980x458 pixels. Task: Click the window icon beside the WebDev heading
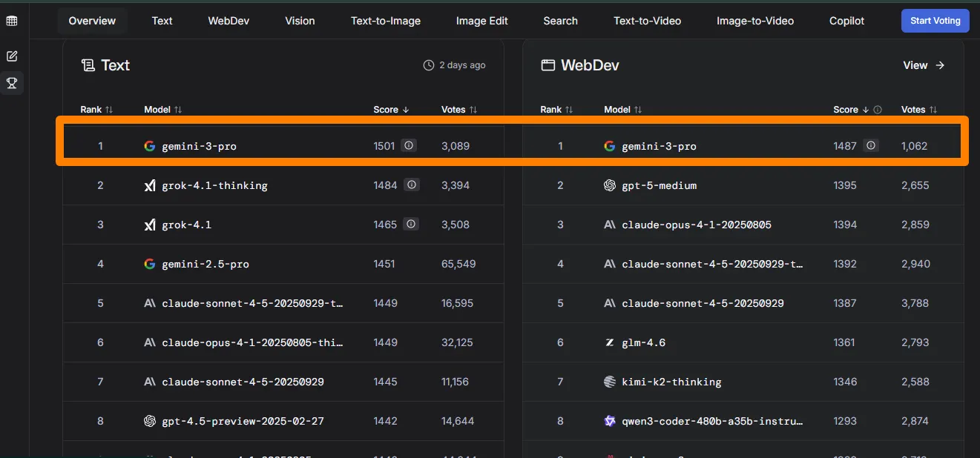tap(548, 65)
